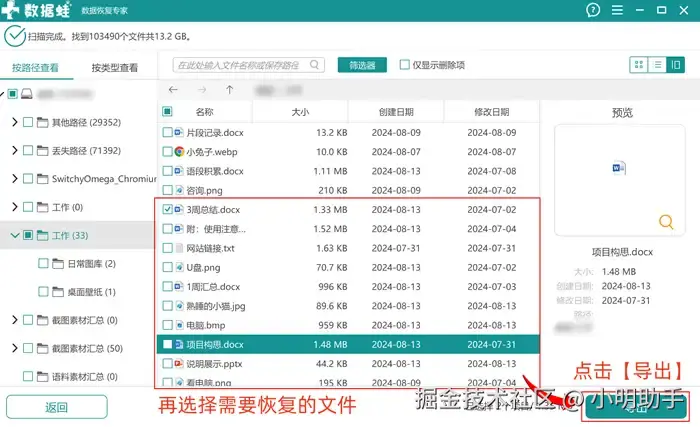Click the folder icon of 桌面壁纸
The image size is (700, 427).
pos(58,292)
